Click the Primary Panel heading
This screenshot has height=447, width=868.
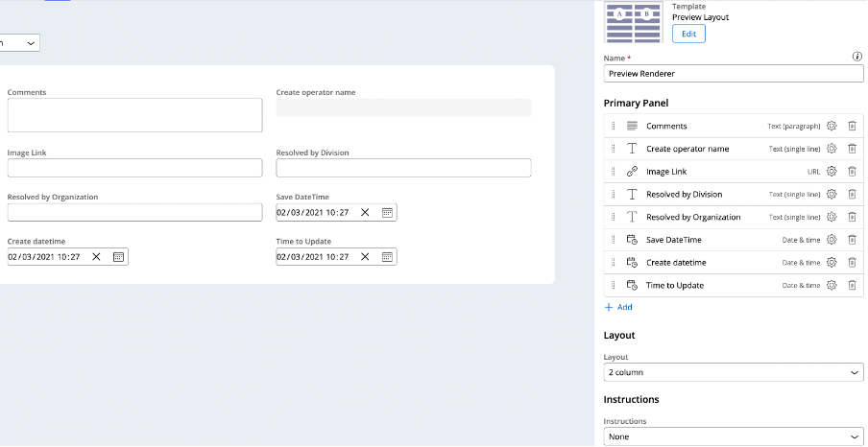(636, 103)
